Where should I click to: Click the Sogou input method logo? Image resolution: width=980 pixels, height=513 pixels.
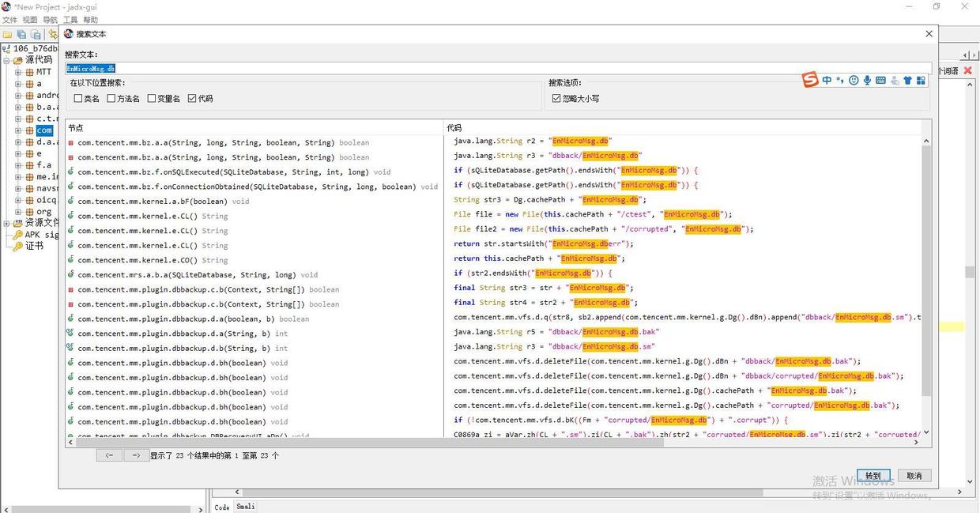point(810,80)
